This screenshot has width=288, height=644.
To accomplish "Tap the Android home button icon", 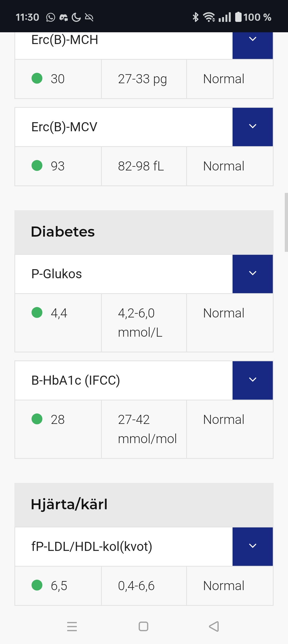I will (x=143, y=626).
